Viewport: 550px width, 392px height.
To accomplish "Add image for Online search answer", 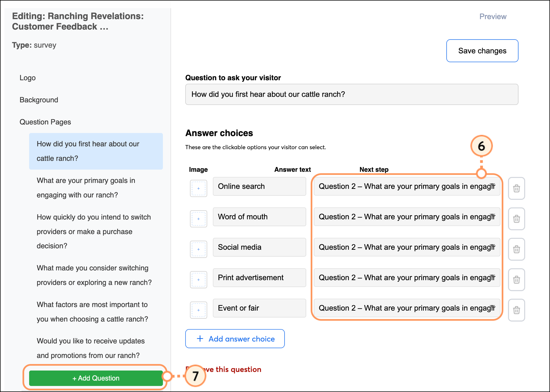I will tap(198, 188).
